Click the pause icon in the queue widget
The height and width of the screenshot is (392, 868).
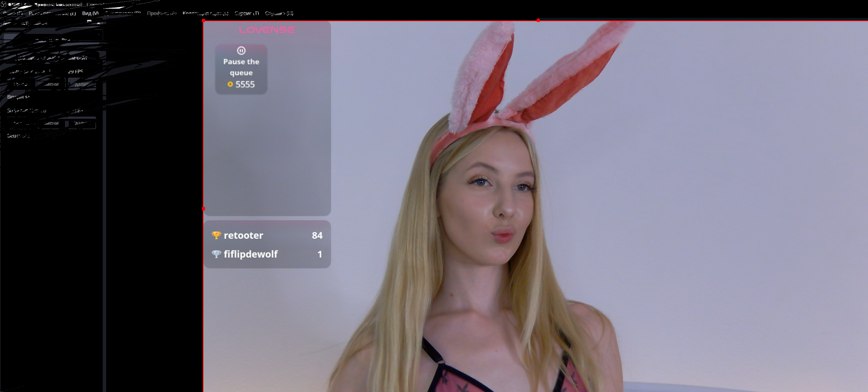241,51
